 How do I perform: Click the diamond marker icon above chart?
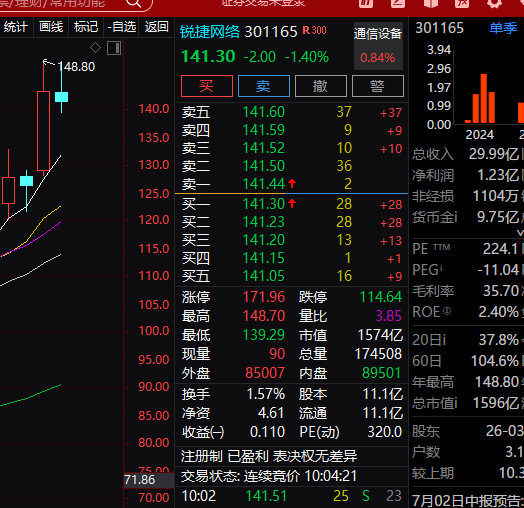96,48
